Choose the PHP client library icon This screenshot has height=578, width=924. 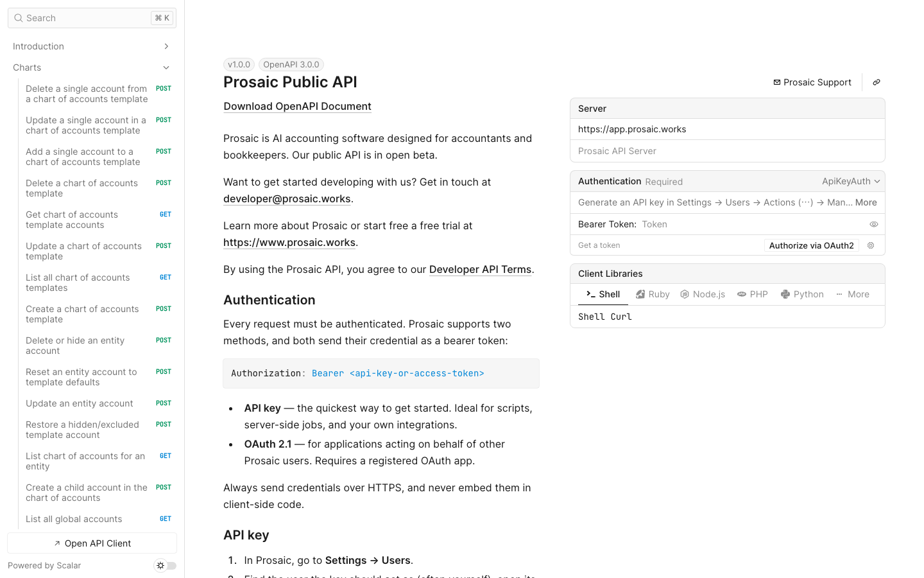[x=742, y=294]
